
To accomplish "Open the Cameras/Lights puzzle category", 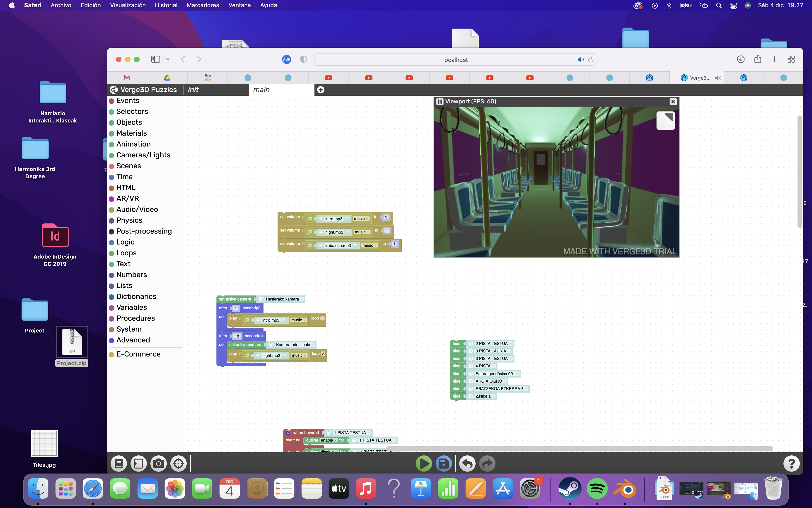I will point(143,155).
